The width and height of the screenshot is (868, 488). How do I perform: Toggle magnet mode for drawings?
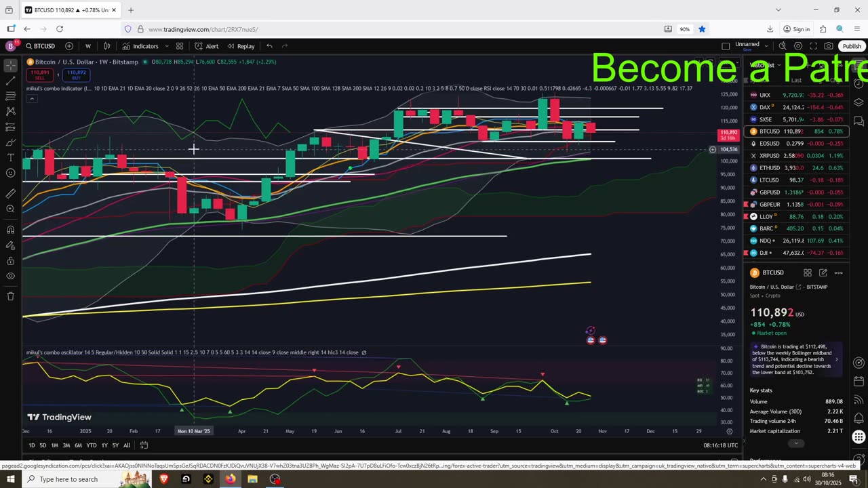[x=10, y=229]
